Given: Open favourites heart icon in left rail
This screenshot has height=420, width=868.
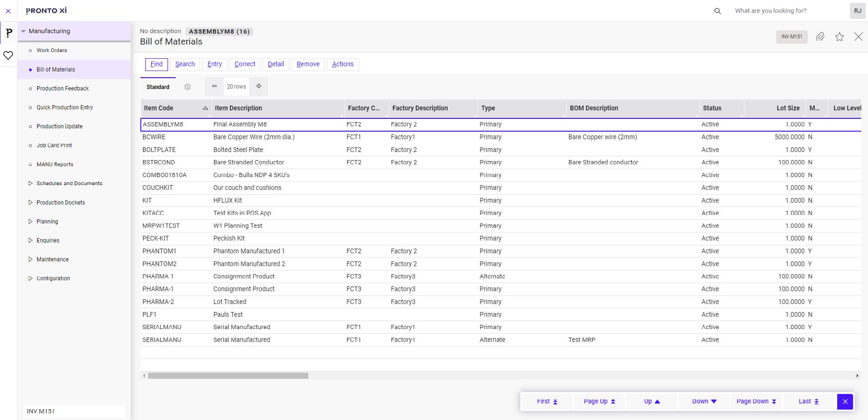Looking at the screenshot, I should pos(8,55).
